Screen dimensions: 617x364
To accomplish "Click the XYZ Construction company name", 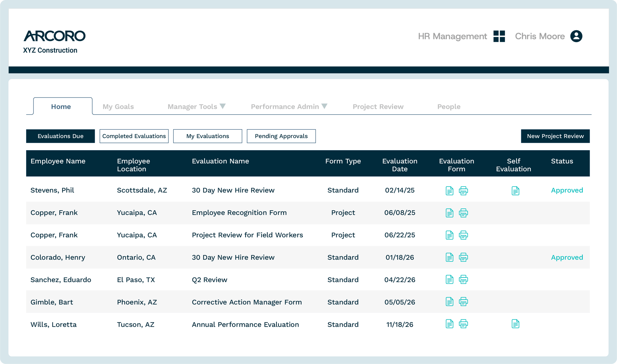I will (x=50, y=50).
